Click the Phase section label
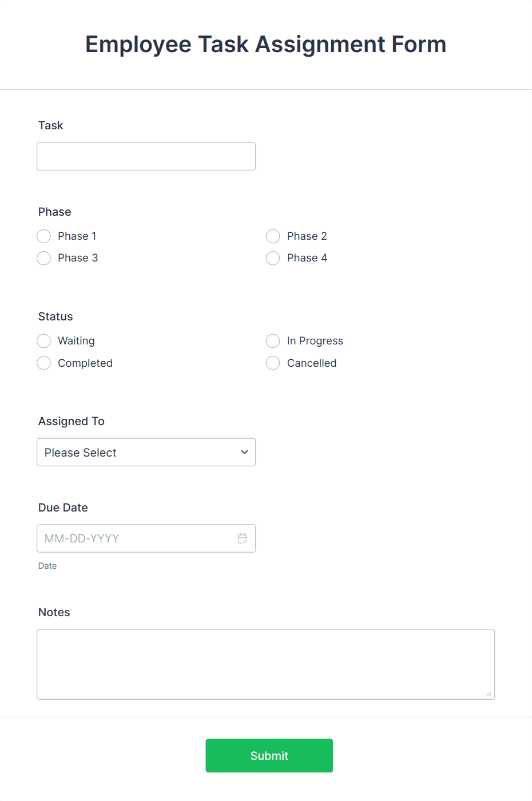This screenshot has width=532, height=801. tap(54, 212)
